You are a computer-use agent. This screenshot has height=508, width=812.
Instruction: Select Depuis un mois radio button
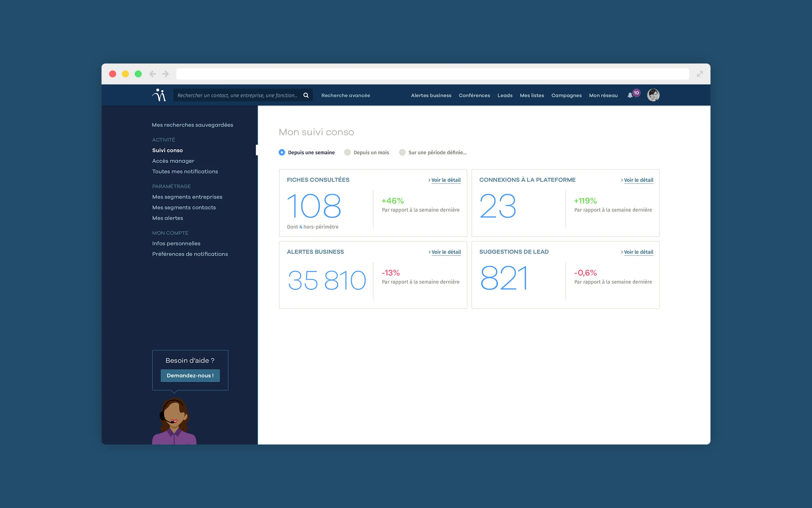(x=347, y=152)
